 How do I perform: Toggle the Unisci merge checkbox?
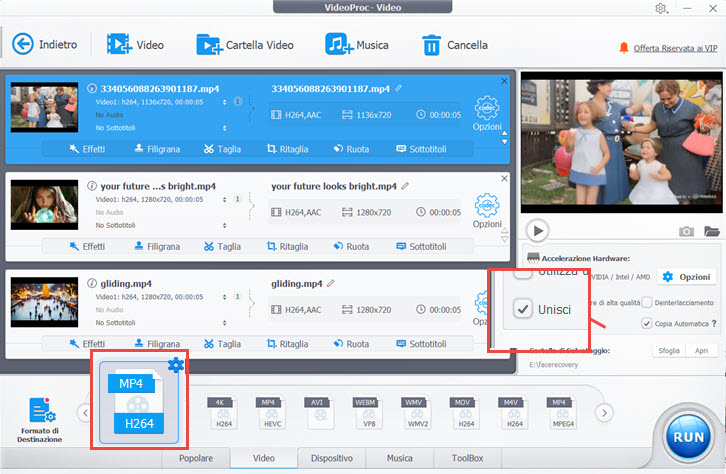click(523, 309)
